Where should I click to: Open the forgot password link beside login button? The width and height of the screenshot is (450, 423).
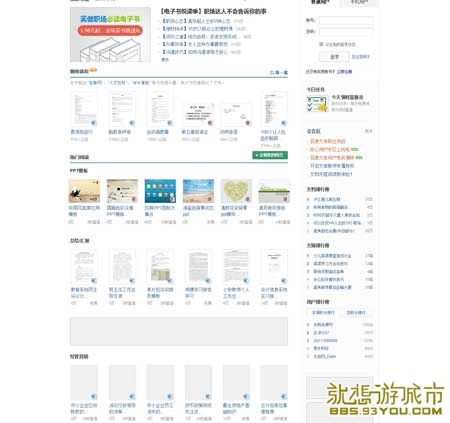click(x=361, y=57)
